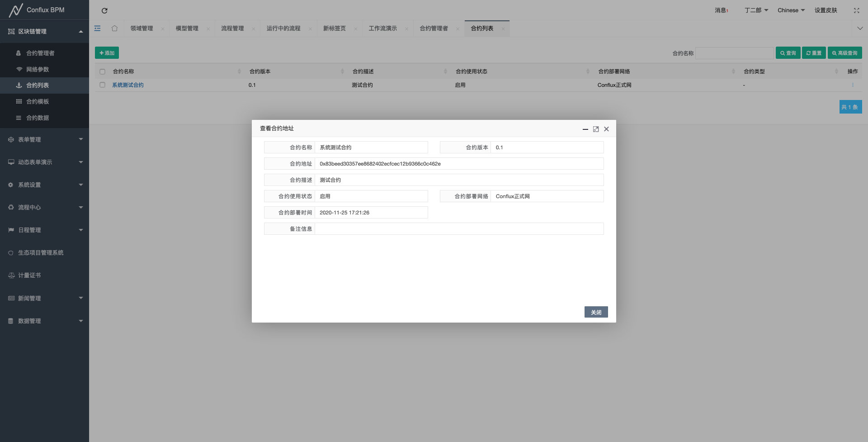The height and width of the screenshot is (442, 868).
Task: Switch to the 运行中的流程 tab
Action: point(283,29)
